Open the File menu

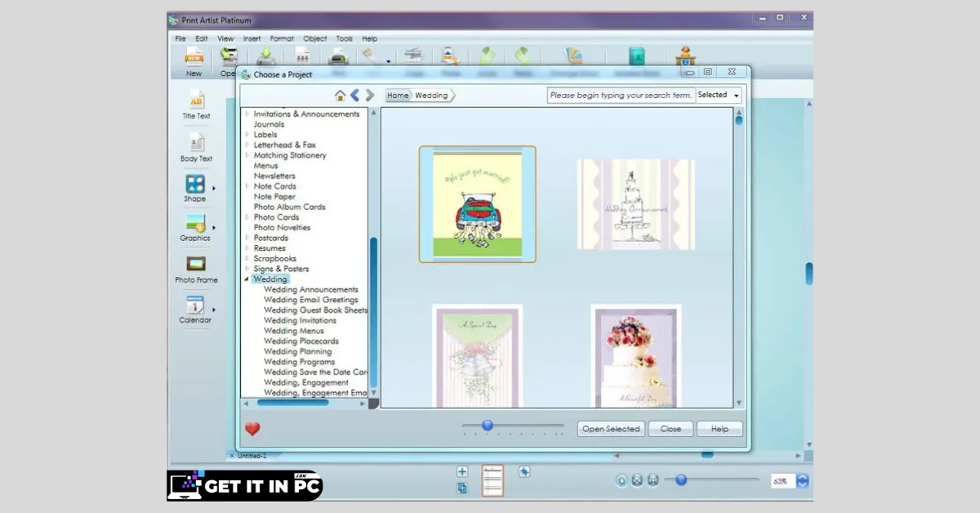(180, 38)
